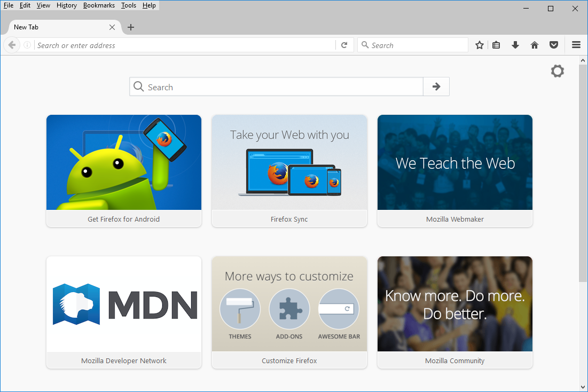
Task: Click the ADD-ONS puzzle piece icon
Action: tap(289, 309)
